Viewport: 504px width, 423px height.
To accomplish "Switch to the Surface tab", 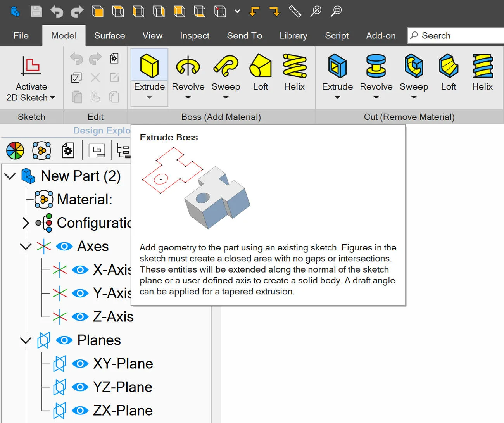I will 110,36.
